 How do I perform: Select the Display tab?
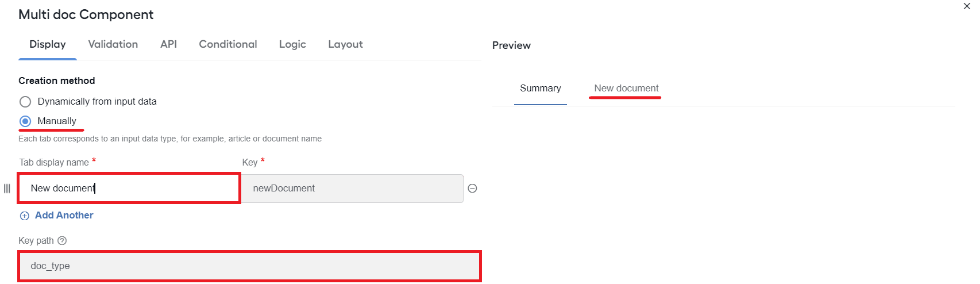48,44
